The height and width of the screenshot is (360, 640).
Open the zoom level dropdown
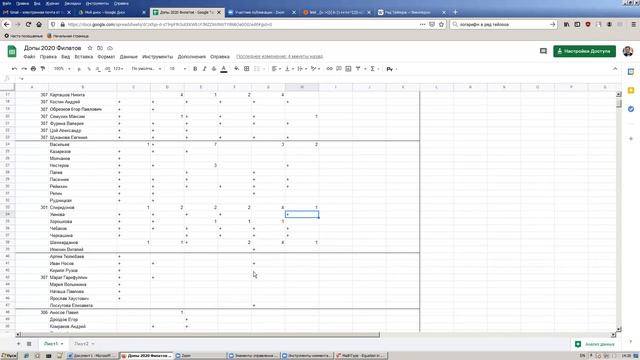(62, 69)
